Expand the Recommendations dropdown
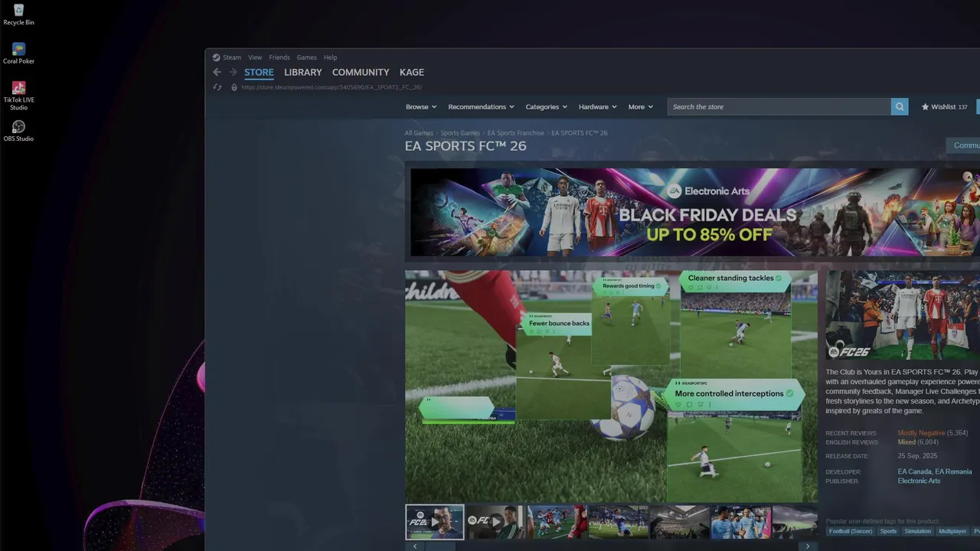980x551 pixels. click(482, 107)
